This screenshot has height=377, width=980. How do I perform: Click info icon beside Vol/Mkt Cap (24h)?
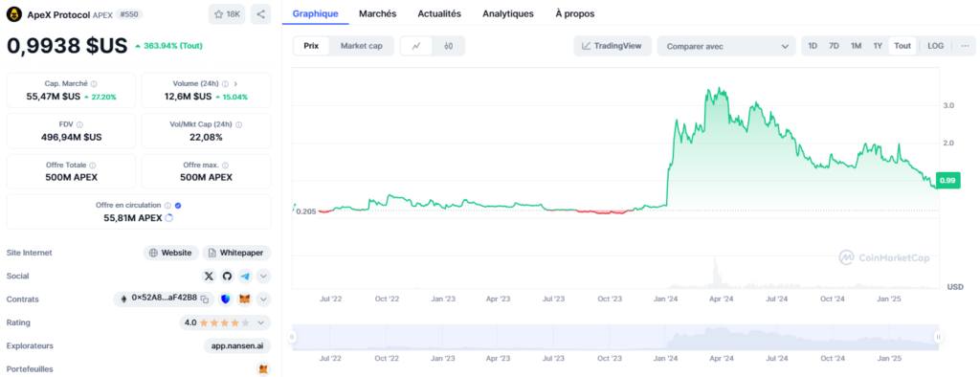239,124
